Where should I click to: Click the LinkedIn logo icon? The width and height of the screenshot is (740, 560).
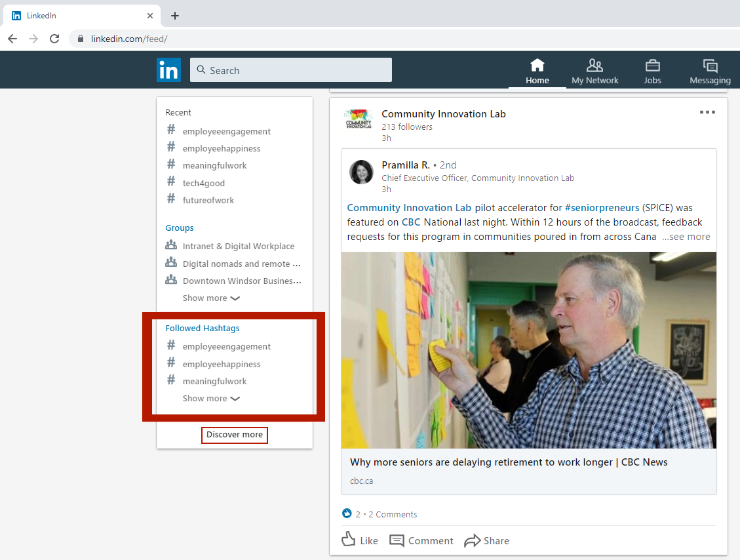(x=168, y=70)
